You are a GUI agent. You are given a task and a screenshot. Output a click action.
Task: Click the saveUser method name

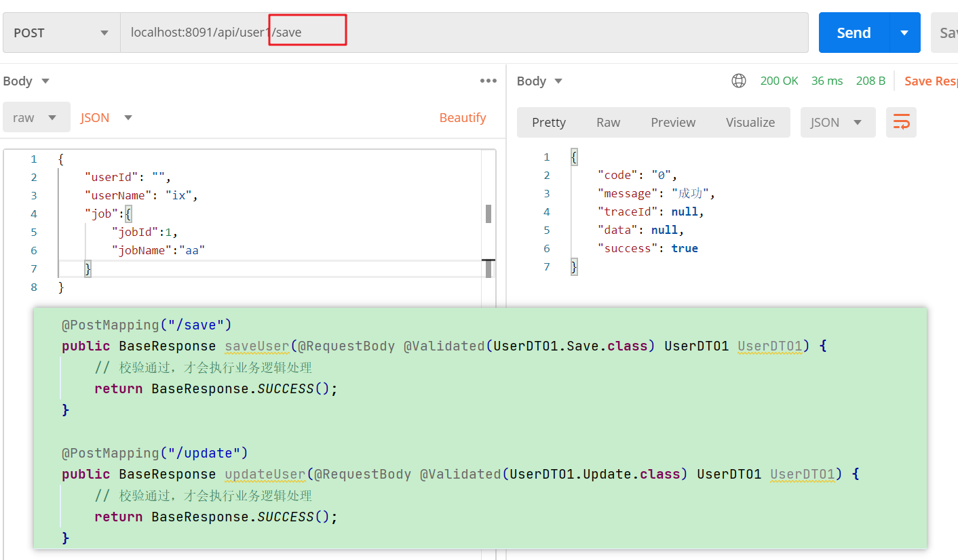(x=257, y=346)
